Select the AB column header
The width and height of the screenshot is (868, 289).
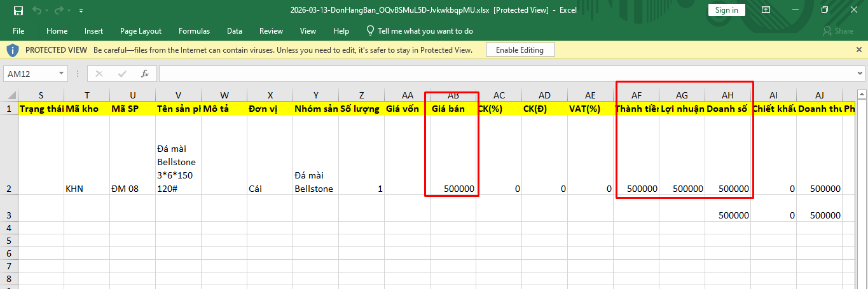point(453,95)
